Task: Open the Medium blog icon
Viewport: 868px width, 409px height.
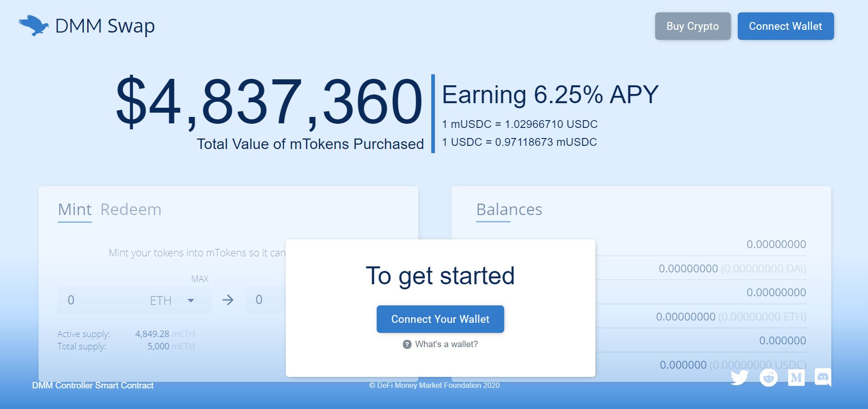Action: coord(796,377)
